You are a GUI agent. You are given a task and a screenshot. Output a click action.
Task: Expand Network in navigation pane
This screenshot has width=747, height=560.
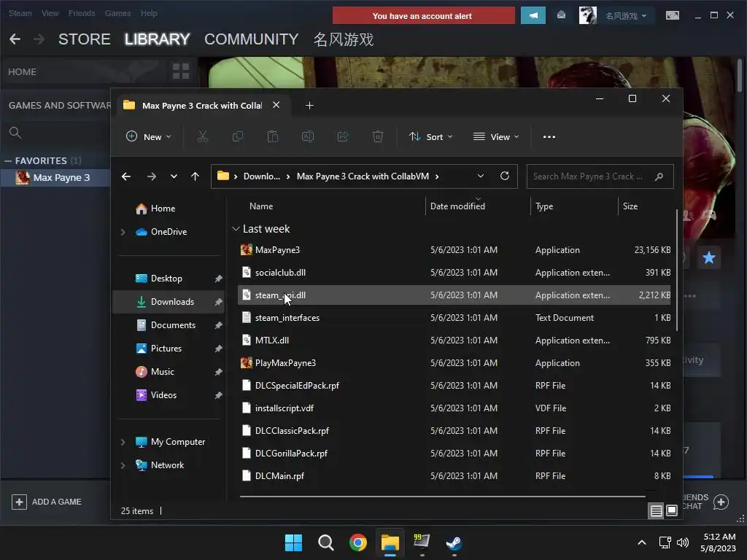123,465
